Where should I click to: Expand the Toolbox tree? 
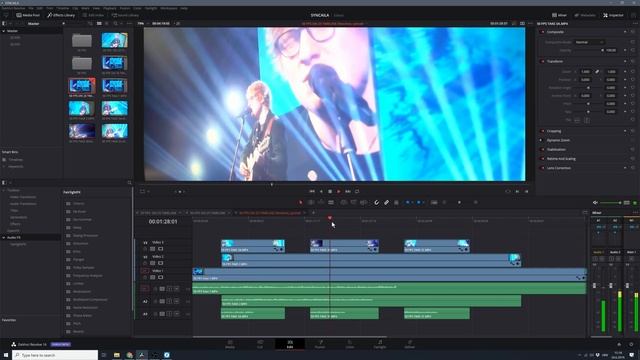coord(4,190)
